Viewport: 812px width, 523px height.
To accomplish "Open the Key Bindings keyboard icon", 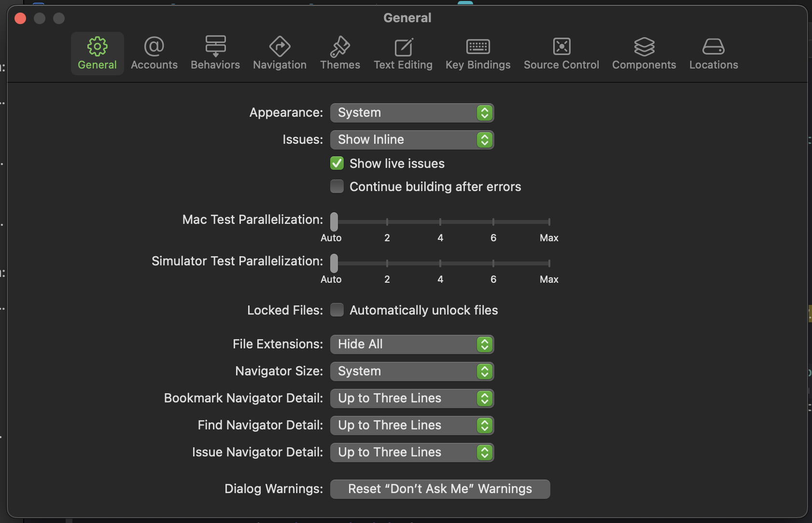I will click(478, 47).
